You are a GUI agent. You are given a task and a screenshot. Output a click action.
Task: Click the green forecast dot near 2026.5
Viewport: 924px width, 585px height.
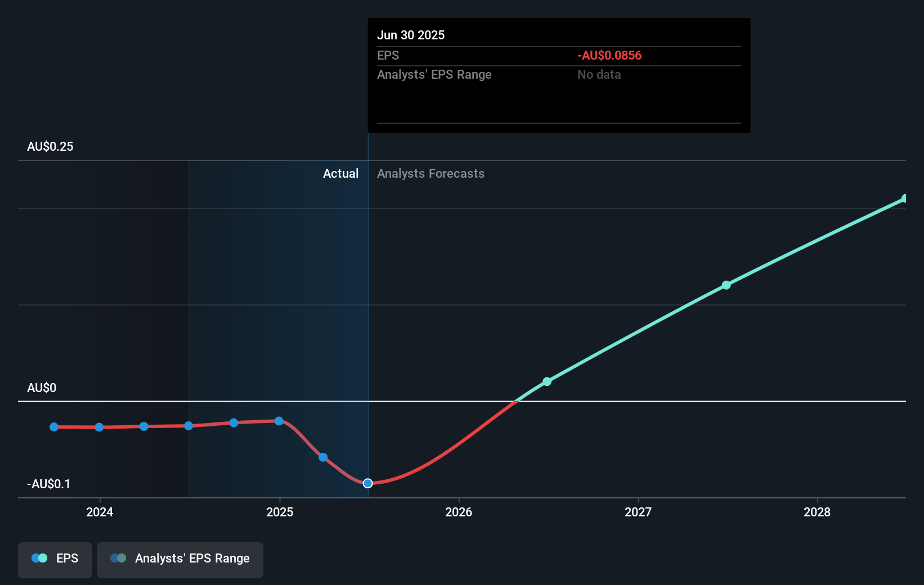click(546, 381)
